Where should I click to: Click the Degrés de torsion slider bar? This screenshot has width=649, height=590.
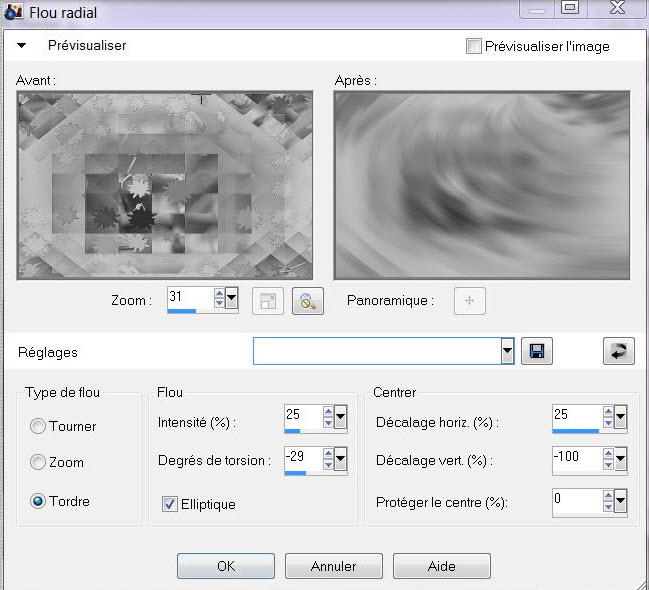coord(295,473)
